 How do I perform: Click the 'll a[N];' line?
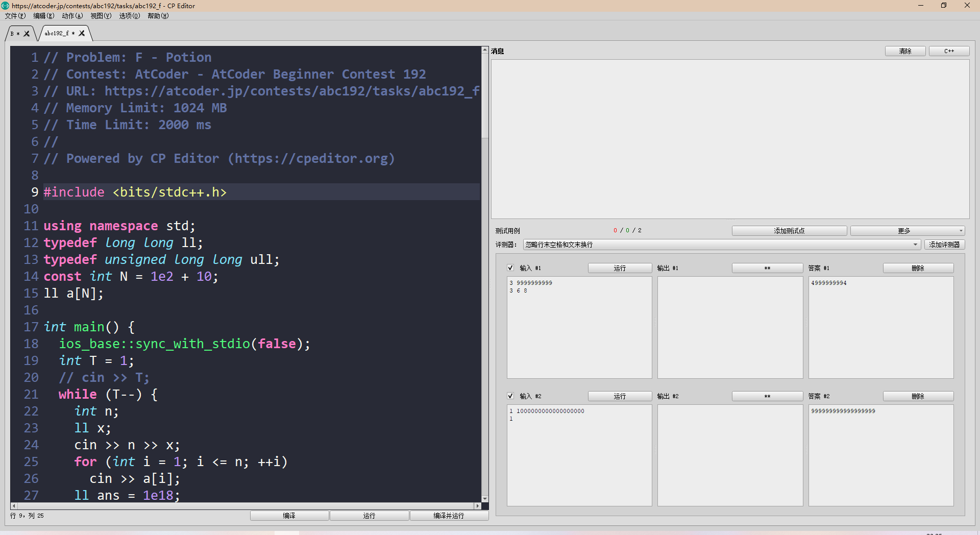pos(73,293)
